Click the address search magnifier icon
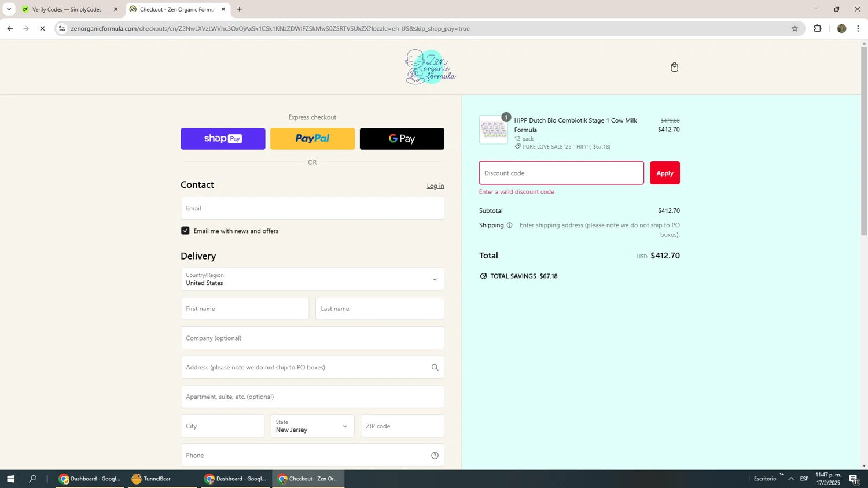 pos(435,367)
